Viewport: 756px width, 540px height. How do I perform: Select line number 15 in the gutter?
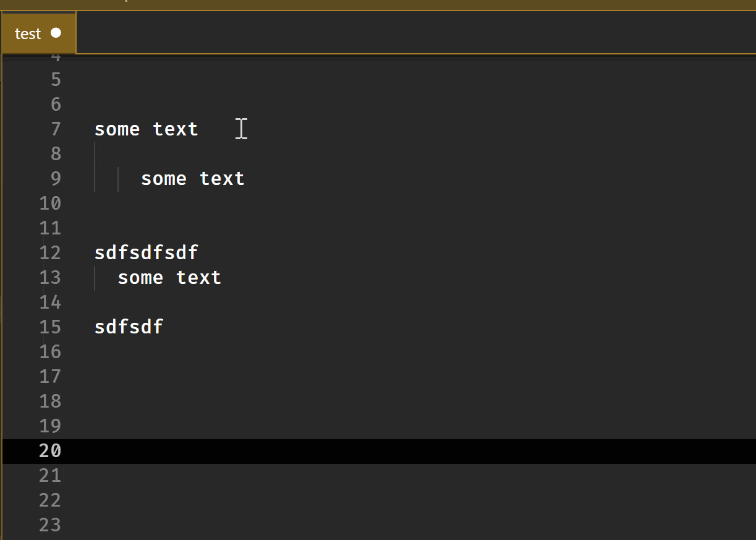click(50, 327)
